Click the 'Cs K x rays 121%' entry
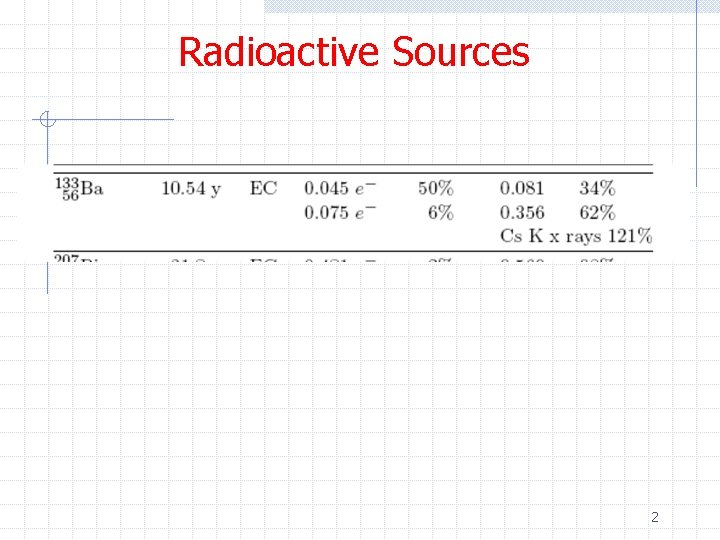This screenshot has width=720, height=540. 576,236
